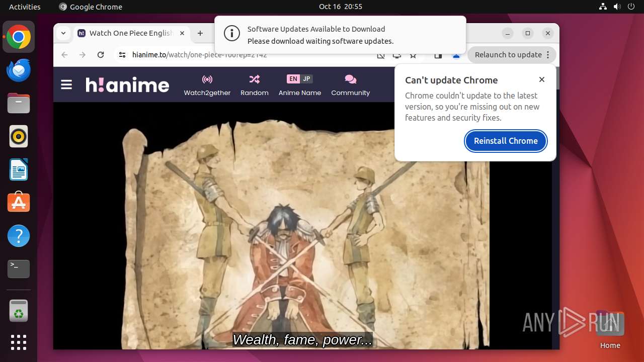
Task: Open LibreOffice Writer from the dock
Action: click(19, 169)
